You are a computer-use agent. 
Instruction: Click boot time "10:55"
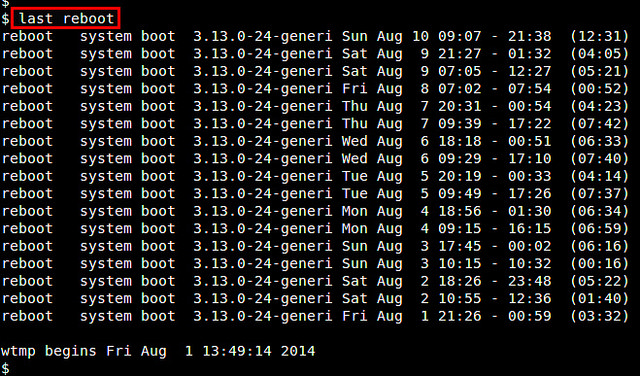tap(460, 298)
